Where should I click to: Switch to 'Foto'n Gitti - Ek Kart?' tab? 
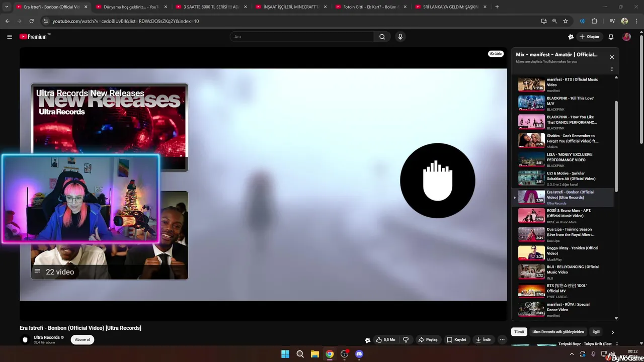(371, 7)
